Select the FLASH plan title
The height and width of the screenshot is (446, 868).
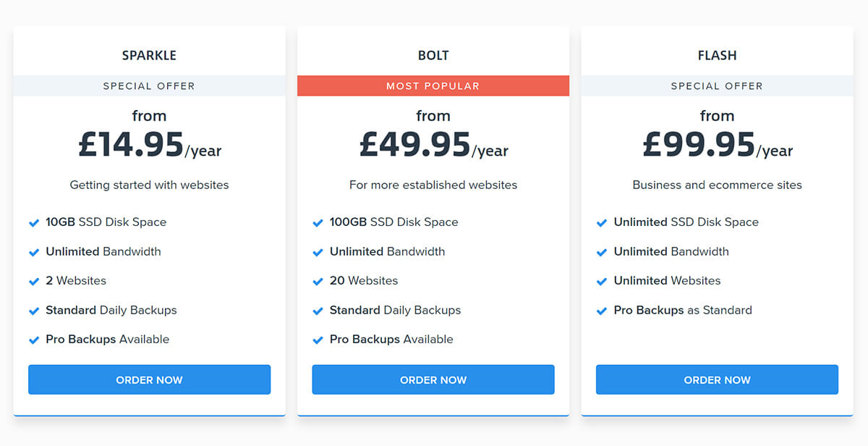(717, 55)
